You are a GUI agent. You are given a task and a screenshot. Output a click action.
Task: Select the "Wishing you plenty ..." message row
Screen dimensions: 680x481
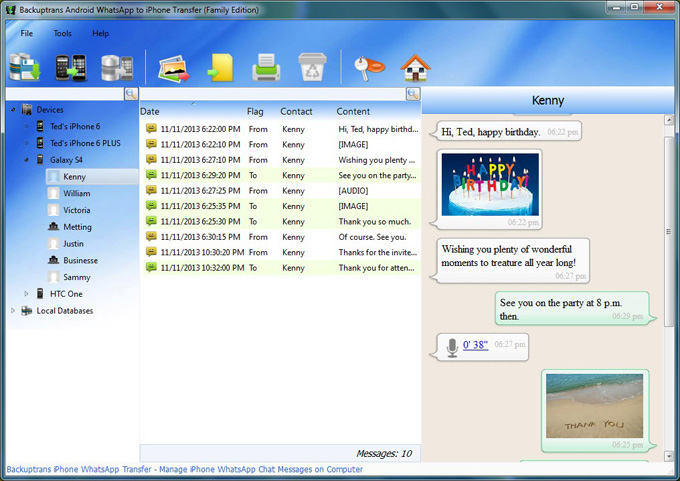point(282,160)
